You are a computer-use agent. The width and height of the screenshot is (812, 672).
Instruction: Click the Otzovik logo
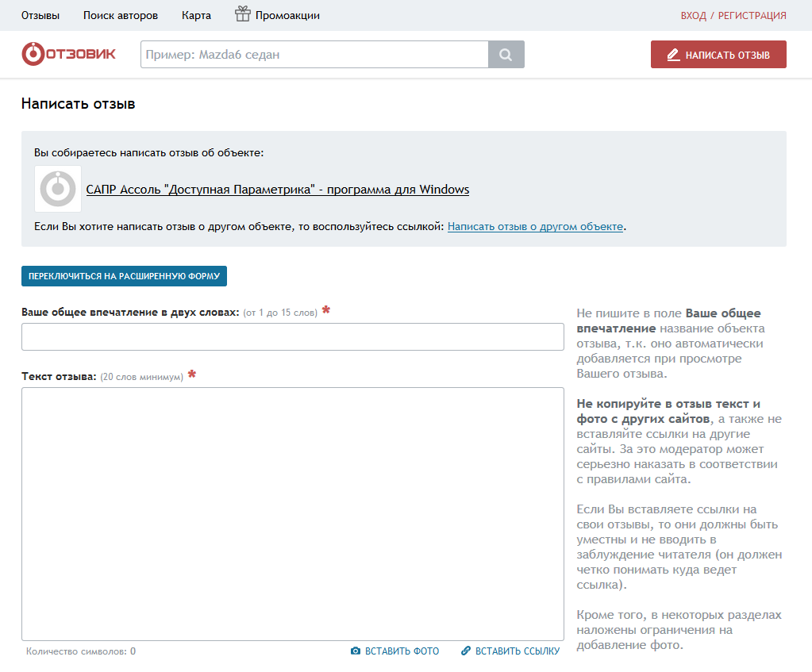click(x=68, y=54)
